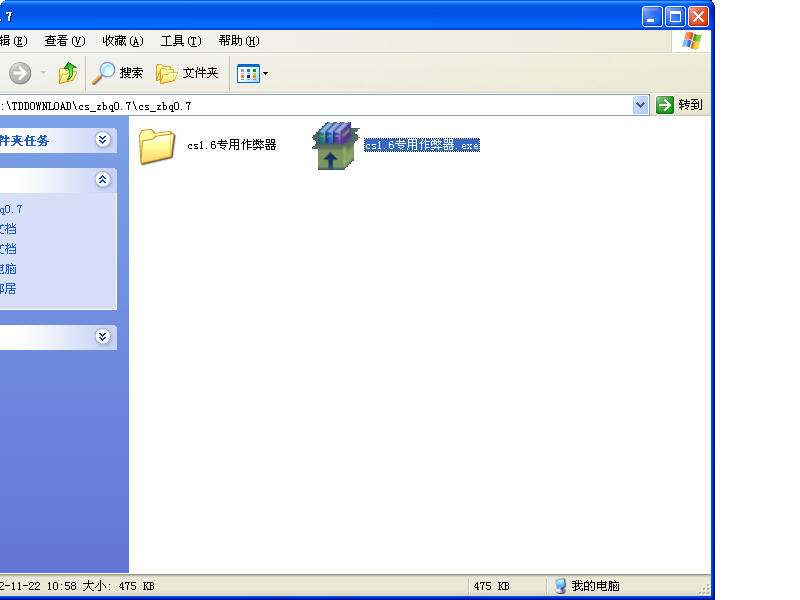Open the Forward history dropdown arrow
Screen dimensions: 800x600
[43, 74]
